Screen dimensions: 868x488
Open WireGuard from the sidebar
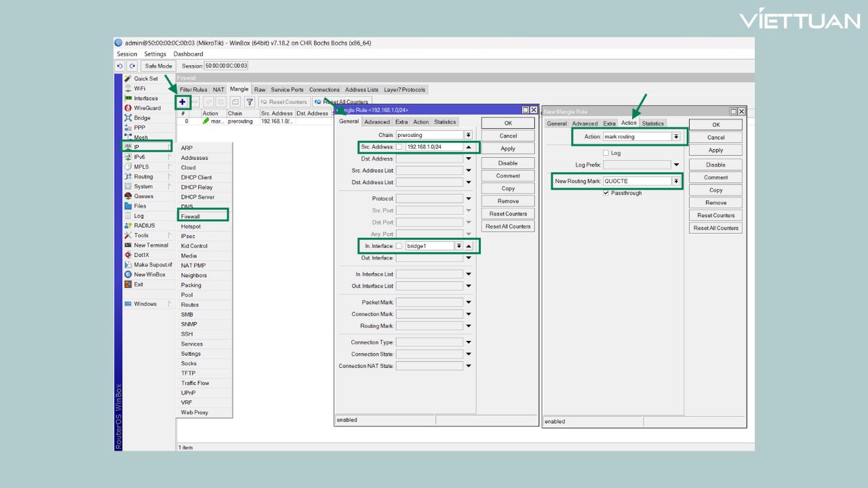pyautogui.click(x=146, y=108)
